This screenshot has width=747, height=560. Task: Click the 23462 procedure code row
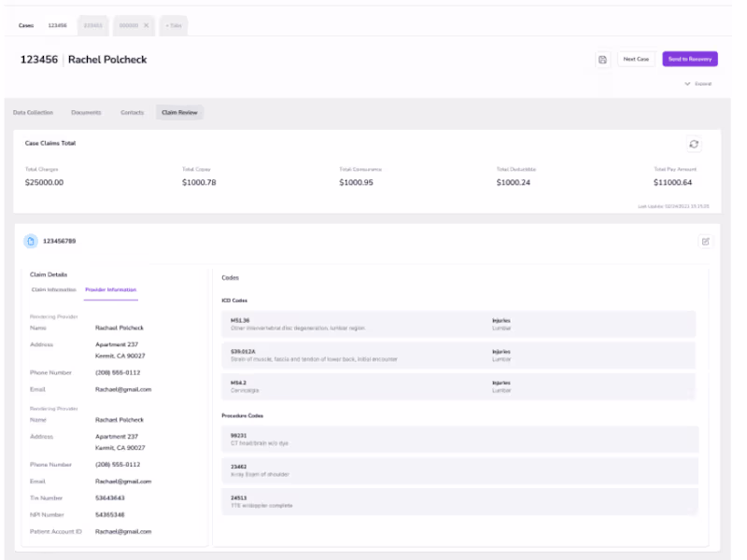click(x=458, y=470)
